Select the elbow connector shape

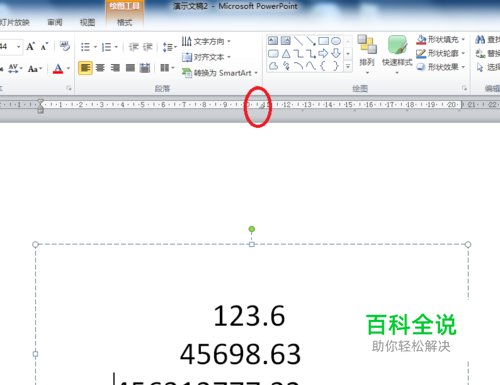(x=298, y=53)
